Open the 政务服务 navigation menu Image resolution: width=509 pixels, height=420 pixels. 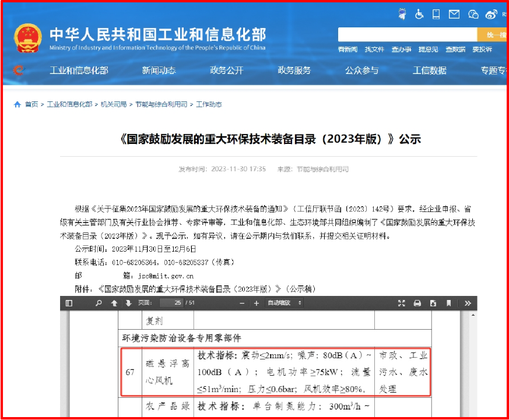coord(294,70)
